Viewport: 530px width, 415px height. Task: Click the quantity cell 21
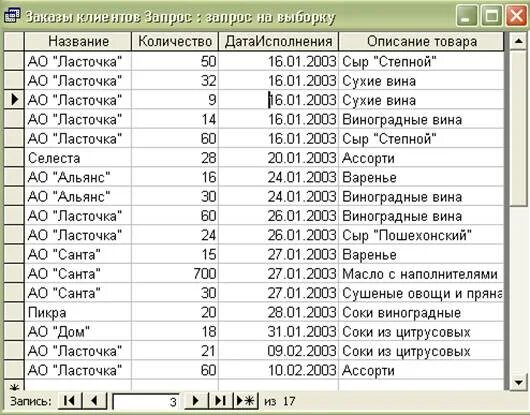tap(175, 351)
